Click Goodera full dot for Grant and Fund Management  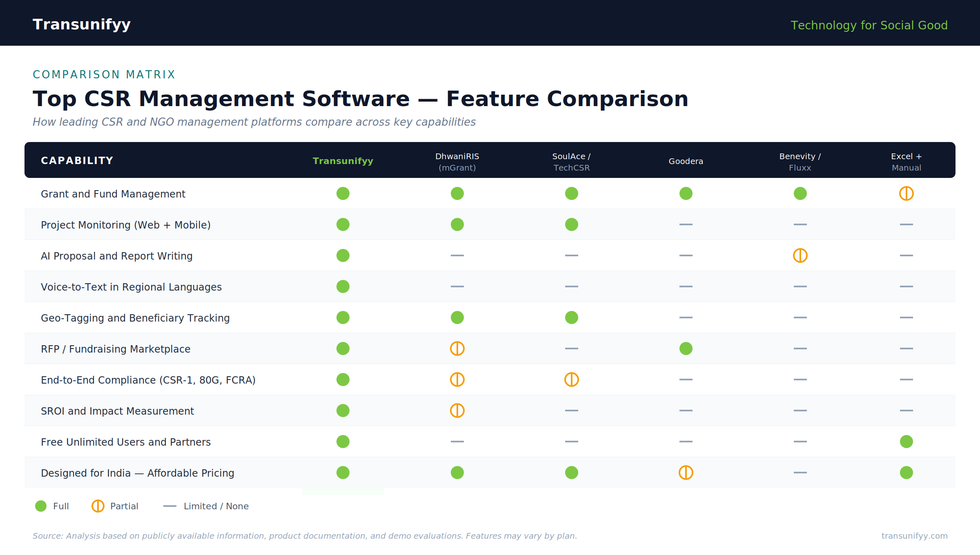click(x=686, y=193)
